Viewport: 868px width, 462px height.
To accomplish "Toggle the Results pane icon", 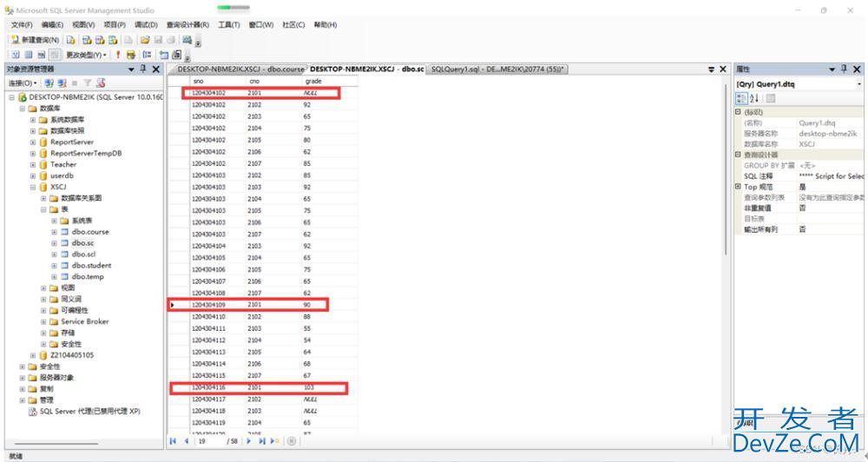I will coord(54,55).
